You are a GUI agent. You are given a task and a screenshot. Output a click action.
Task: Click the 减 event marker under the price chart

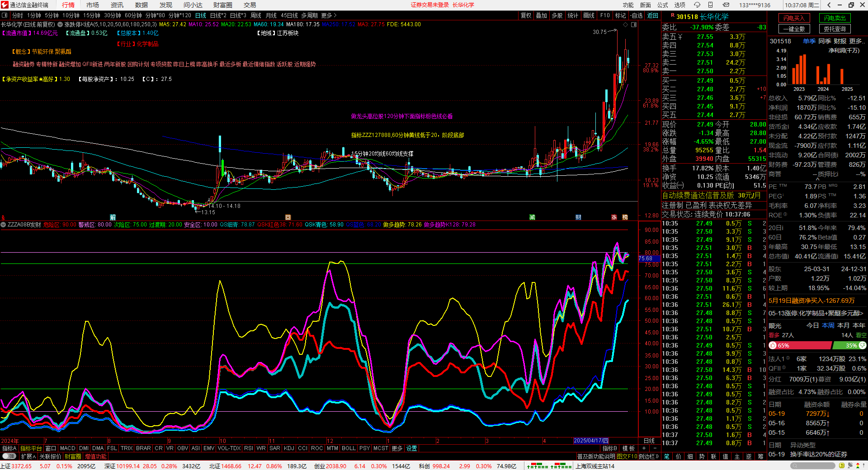tap(532, 217)
